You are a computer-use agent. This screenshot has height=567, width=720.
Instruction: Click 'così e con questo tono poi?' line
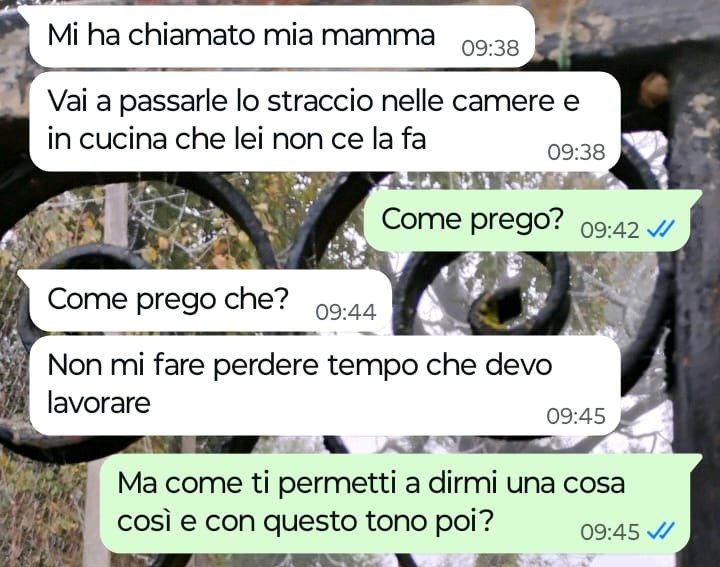pyautogui.click(x=305, y=521)
